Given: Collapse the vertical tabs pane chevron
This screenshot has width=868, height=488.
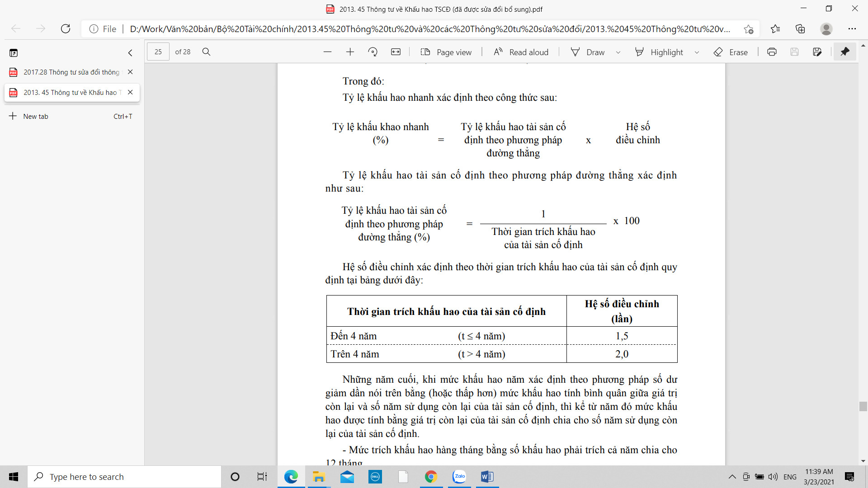Looking at the screenshot, I should [x=130, y=53].
